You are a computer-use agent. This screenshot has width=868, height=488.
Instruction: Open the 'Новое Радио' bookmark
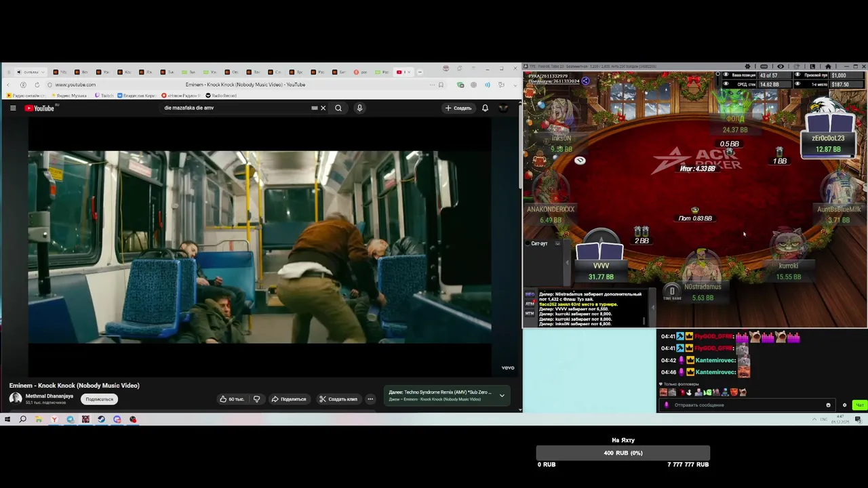pos(180,96)
